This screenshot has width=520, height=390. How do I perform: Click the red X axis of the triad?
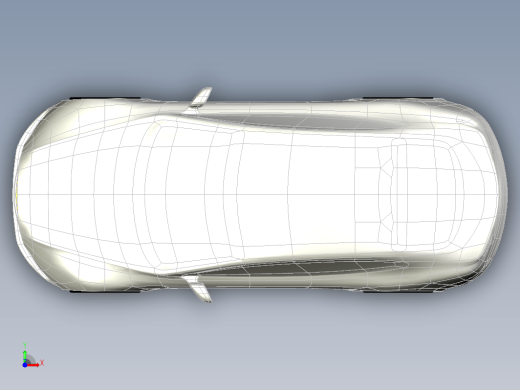[33, 365]
